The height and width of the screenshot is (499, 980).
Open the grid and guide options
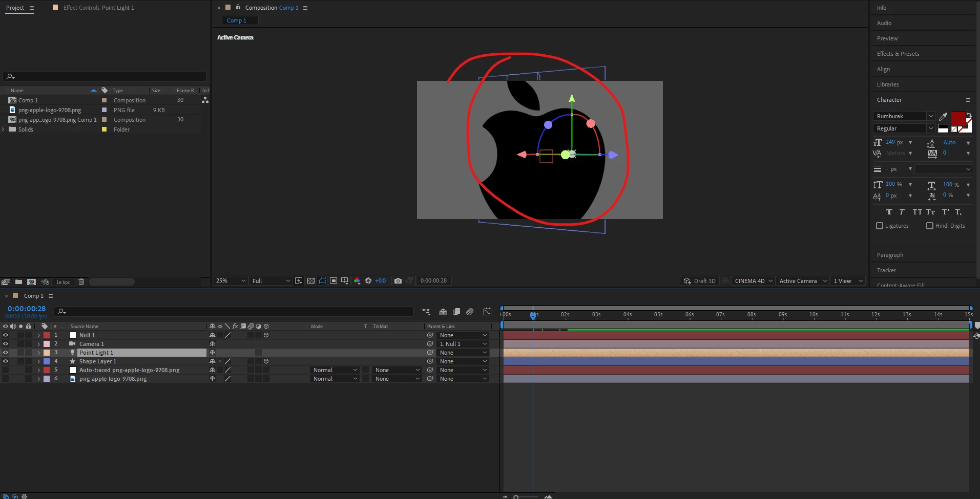point(345,281)
